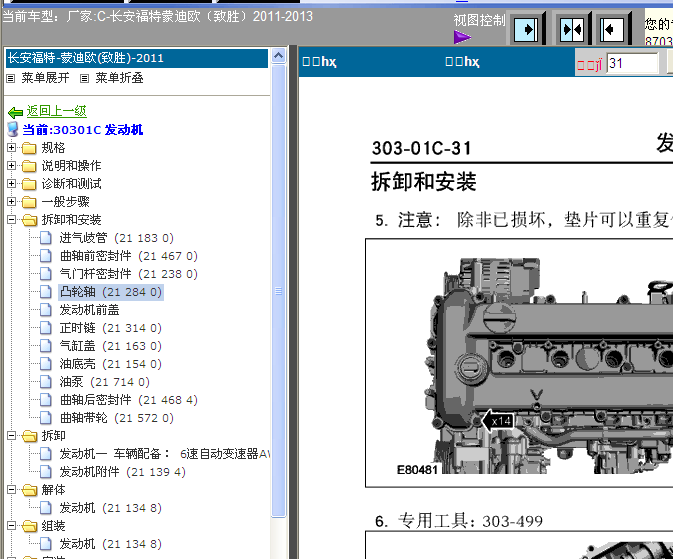Click the purple triangle under 视图控制
Viewport: 673px width, 559px height.
coord(462,37)
